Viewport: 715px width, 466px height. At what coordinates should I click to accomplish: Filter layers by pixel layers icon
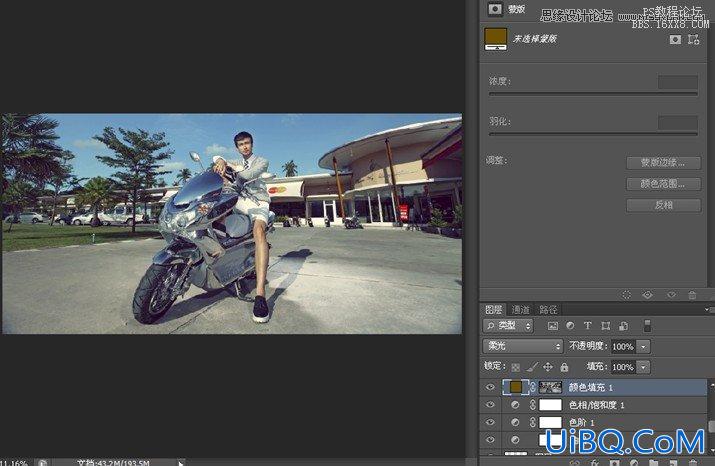pos(553,326)
